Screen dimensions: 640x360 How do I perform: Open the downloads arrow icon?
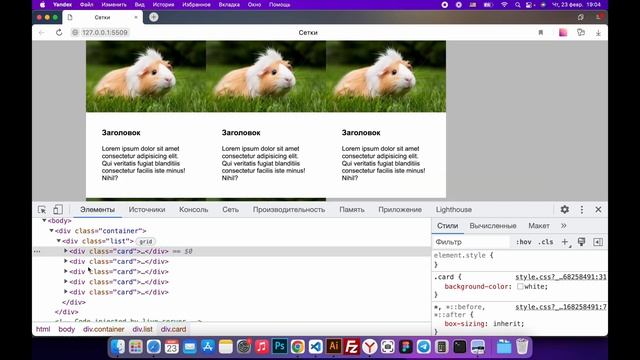598,33
